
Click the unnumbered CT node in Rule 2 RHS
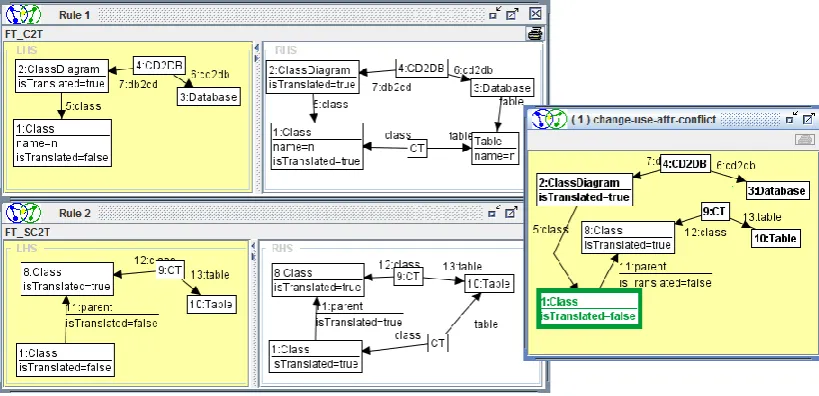438,343
